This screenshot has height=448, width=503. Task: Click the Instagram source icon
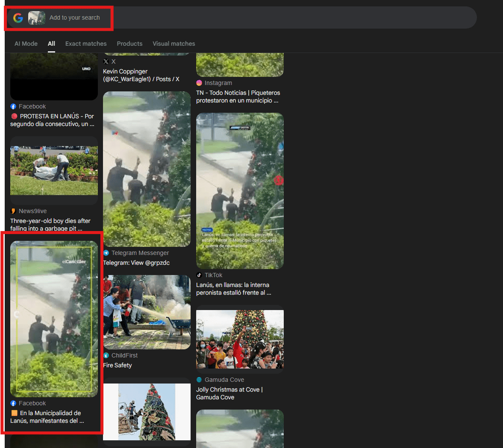click(199, 83)
